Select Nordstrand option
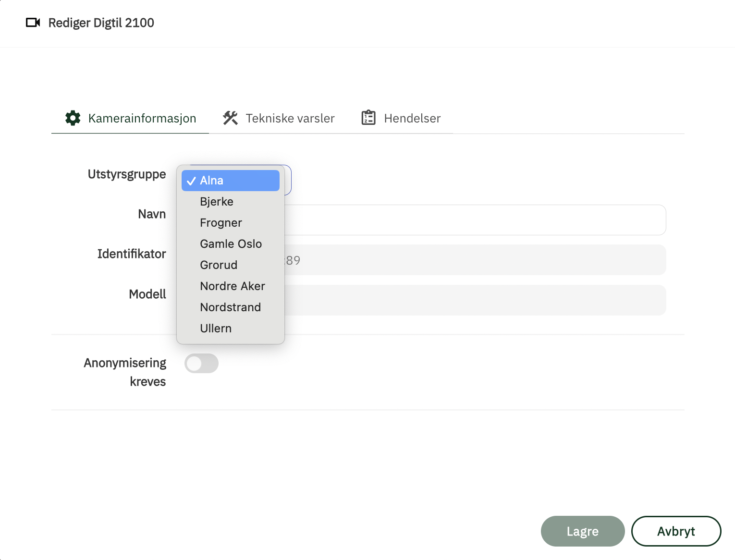This screenshot has width=735, height=560. (x=231, y=307)
